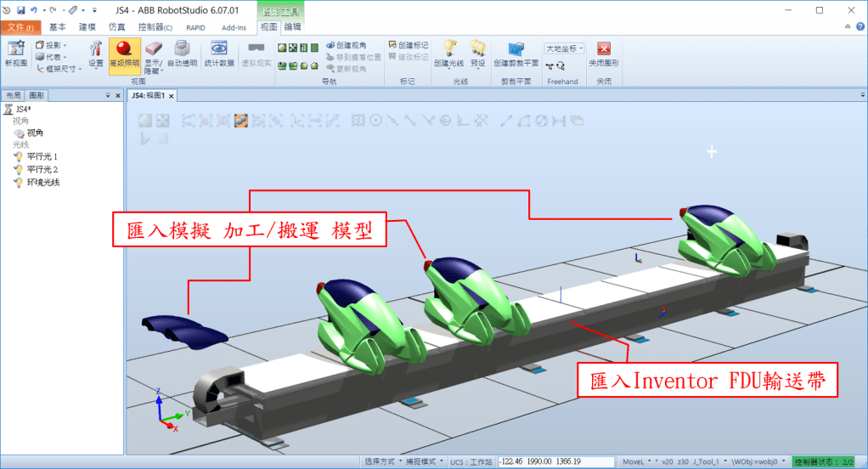Close graphics with 关闭图形 icon
The height and width of the screenshot is (469, 868).
pos(604,54)
